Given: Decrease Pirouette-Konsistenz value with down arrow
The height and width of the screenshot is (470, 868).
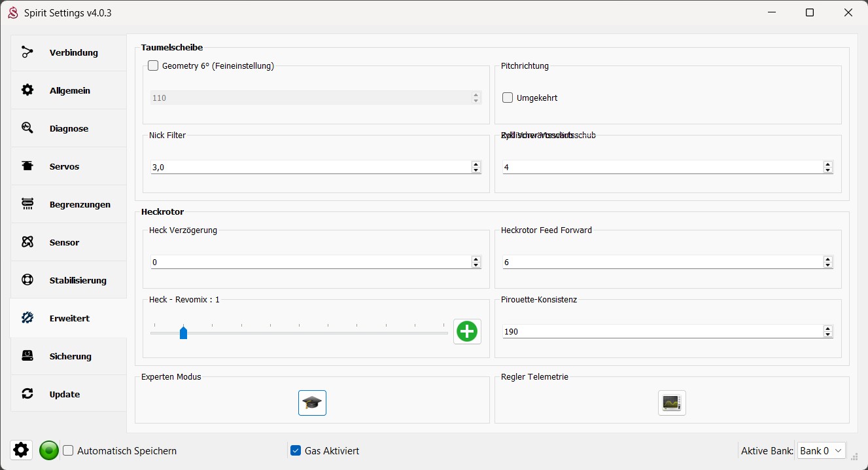Looking at the screenshot, I should point(828,335).
